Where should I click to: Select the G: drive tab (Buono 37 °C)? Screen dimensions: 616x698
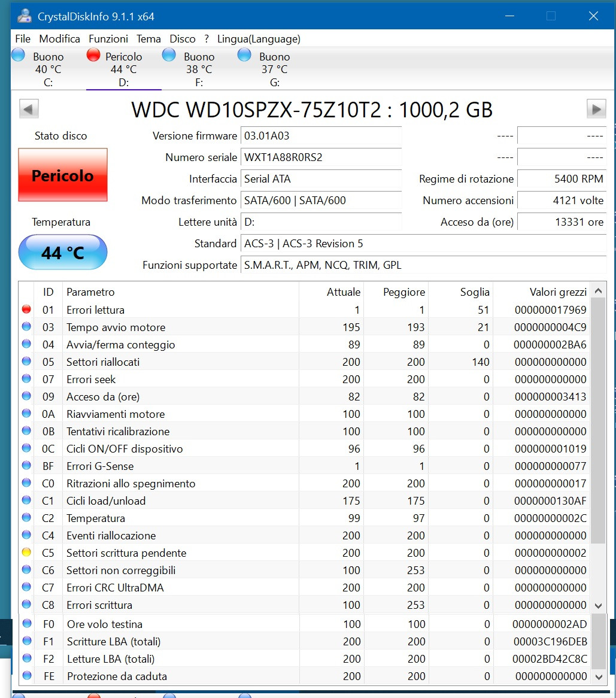coord(275,69)
